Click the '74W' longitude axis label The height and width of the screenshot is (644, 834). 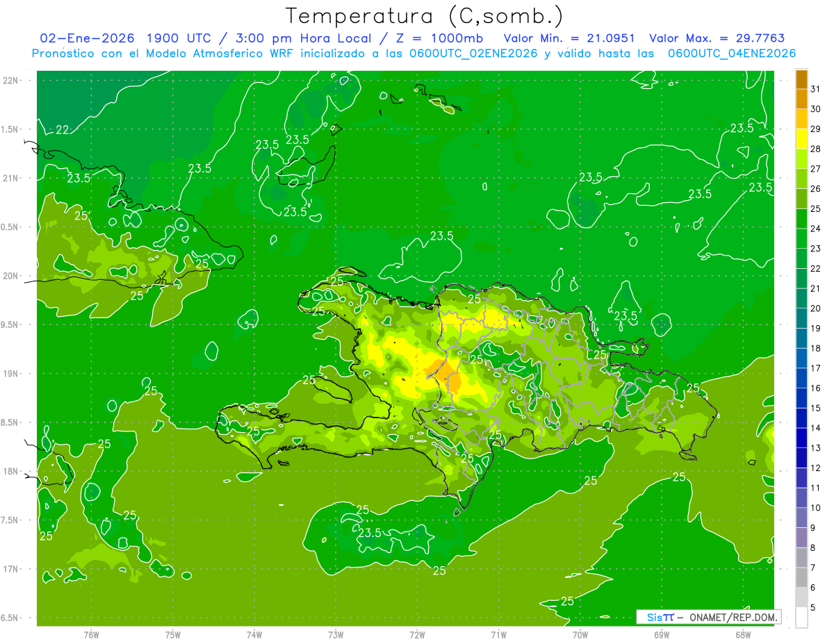pos(254,634)
